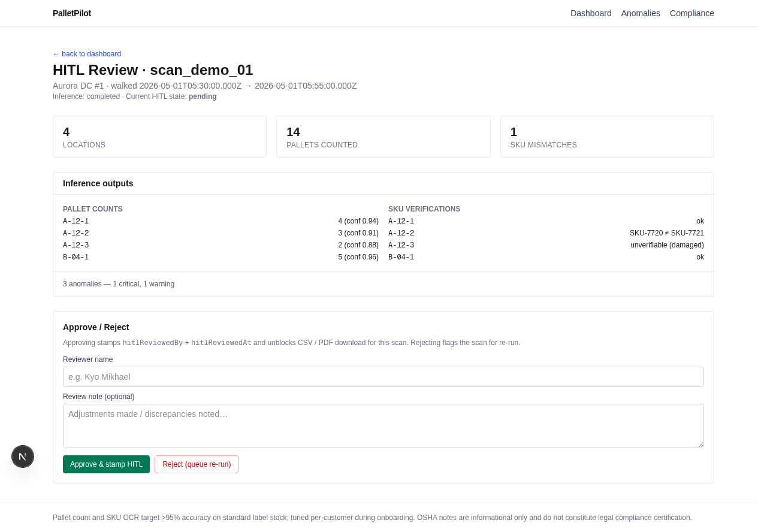Select pallet count value 2 (conf 0.88)
This screenshot has width=758, height=532.
pyautogui.click(x=358, y=245)
